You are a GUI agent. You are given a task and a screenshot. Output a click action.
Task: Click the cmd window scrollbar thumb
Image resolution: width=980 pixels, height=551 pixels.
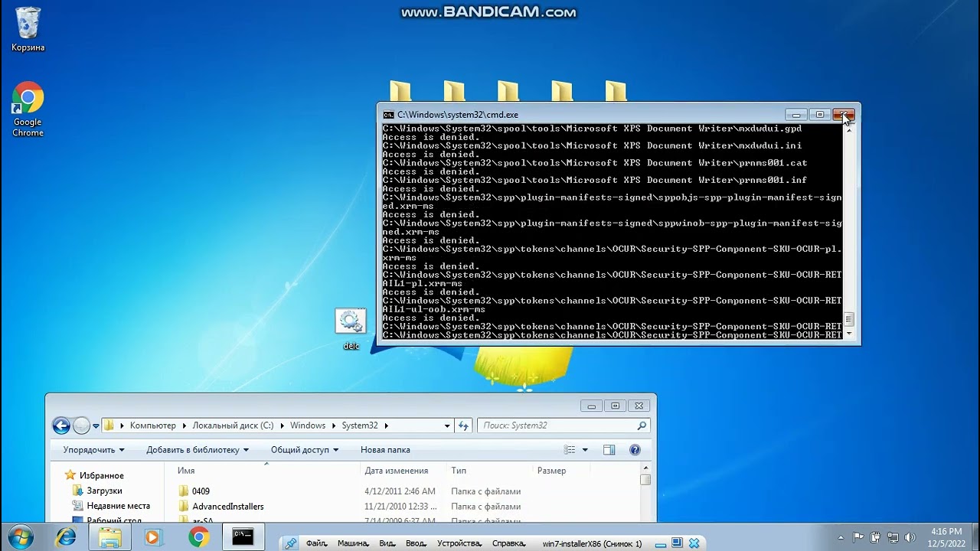click(848, 319)
